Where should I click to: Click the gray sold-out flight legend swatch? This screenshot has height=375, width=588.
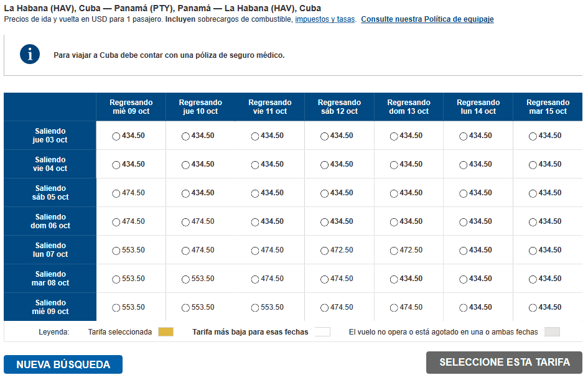click(x=552, y=332)
